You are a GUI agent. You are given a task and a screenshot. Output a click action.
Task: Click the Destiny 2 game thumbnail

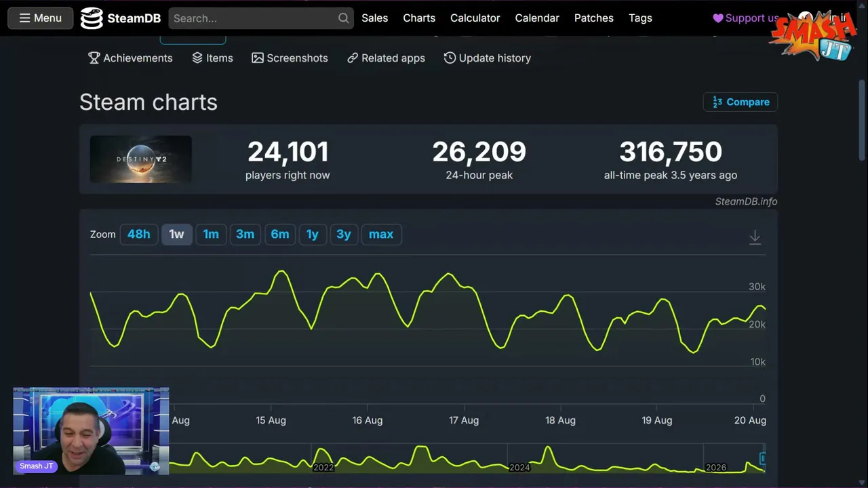(141, 159)
